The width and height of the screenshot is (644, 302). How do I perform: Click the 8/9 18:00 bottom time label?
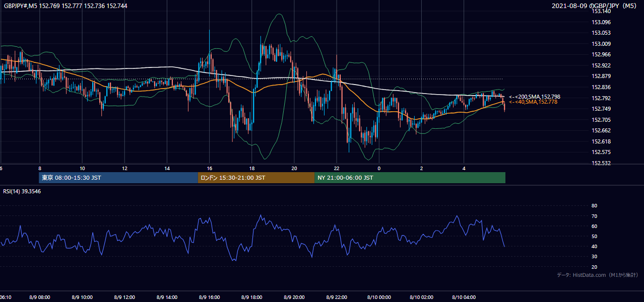[251, 297]
